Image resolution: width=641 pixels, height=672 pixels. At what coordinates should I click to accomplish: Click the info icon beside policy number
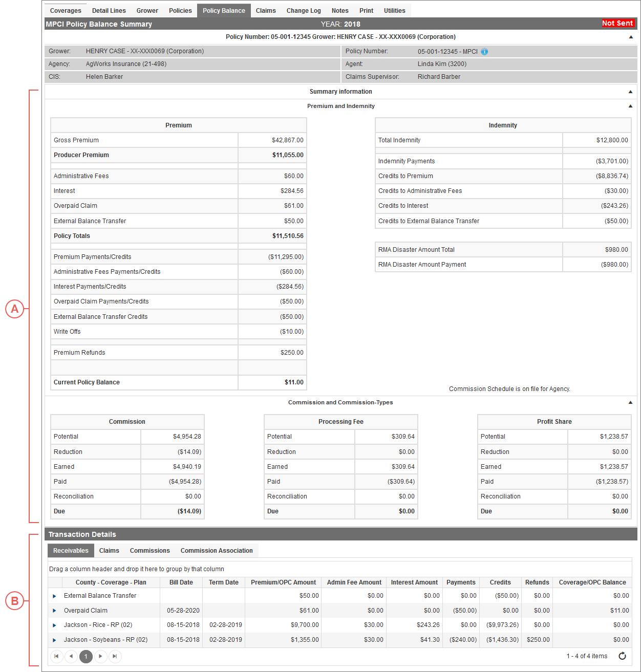484,52
